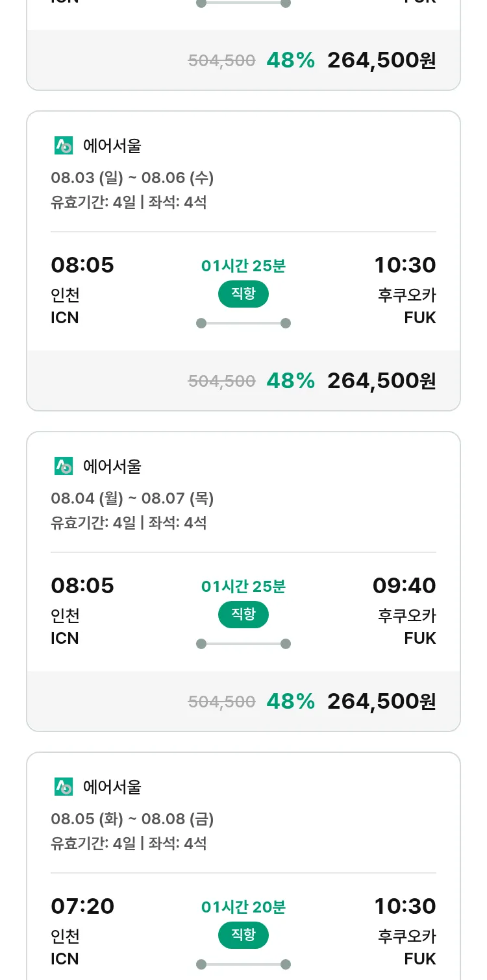Click Air Seoul logo on 08.03 flight card
The height and width of the screenshot is (980, 487).
tap(64, 146)
